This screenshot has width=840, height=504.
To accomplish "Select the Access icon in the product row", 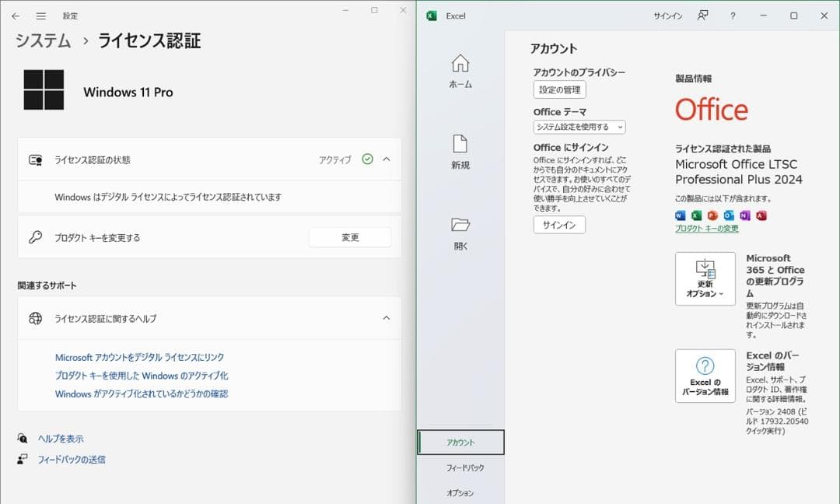I will pos(759,215).
